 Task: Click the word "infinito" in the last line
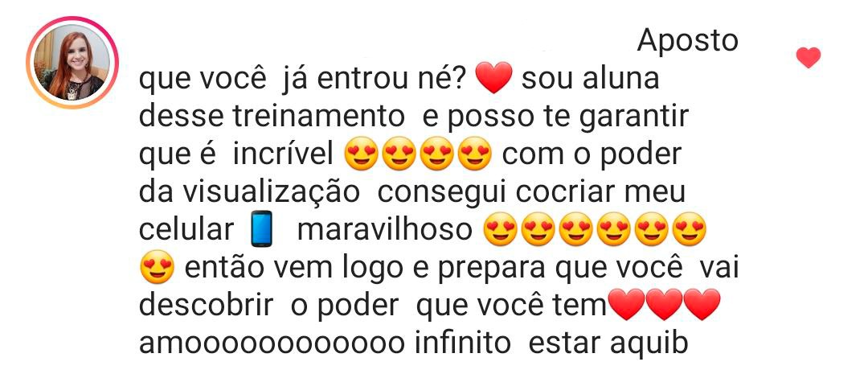[463, 343]
